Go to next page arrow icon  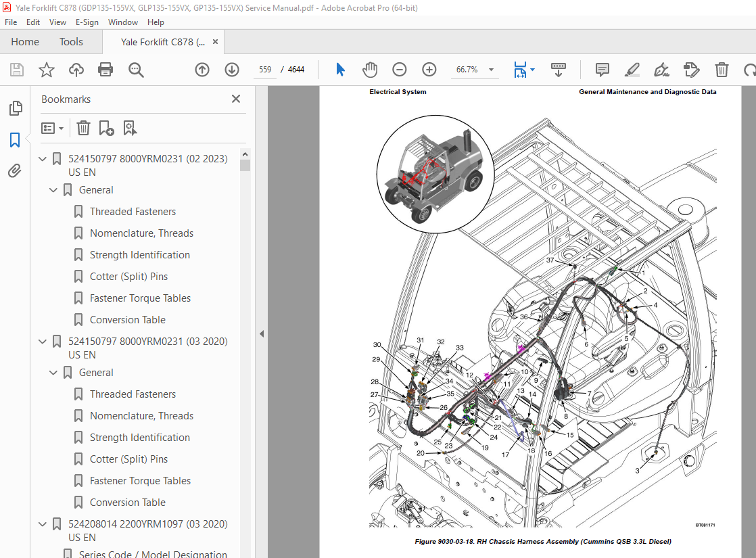point(232,70)
